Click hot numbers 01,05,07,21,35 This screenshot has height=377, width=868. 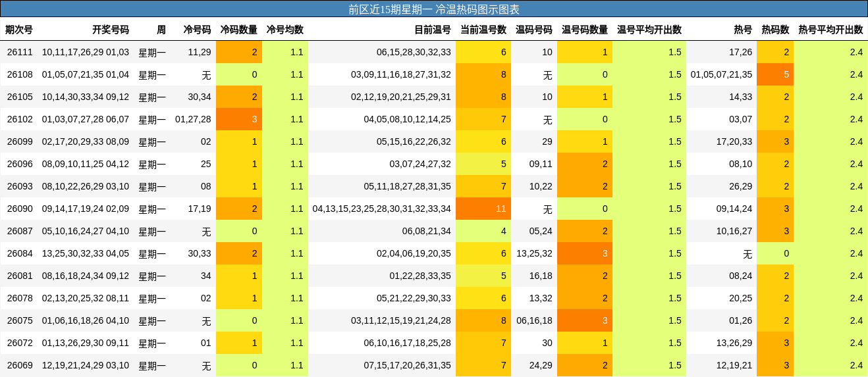click(721, 74)
